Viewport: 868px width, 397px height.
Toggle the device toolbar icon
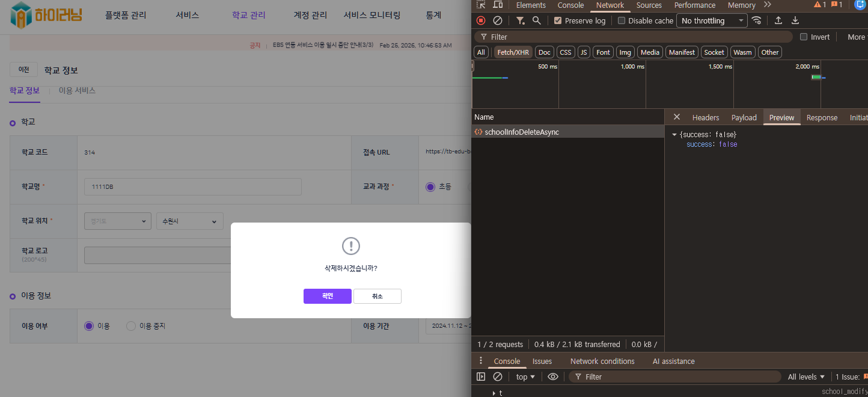(498, 5)
